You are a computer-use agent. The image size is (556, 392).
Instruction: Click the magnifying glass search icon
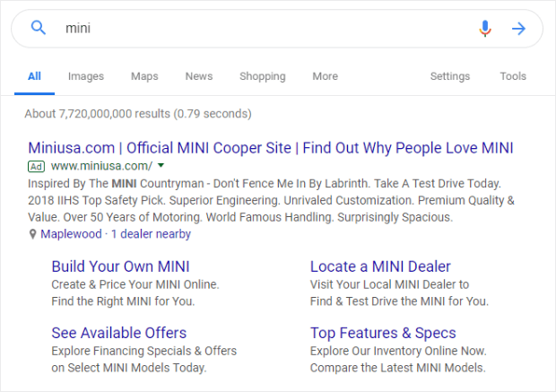click(x=39, y=28)
